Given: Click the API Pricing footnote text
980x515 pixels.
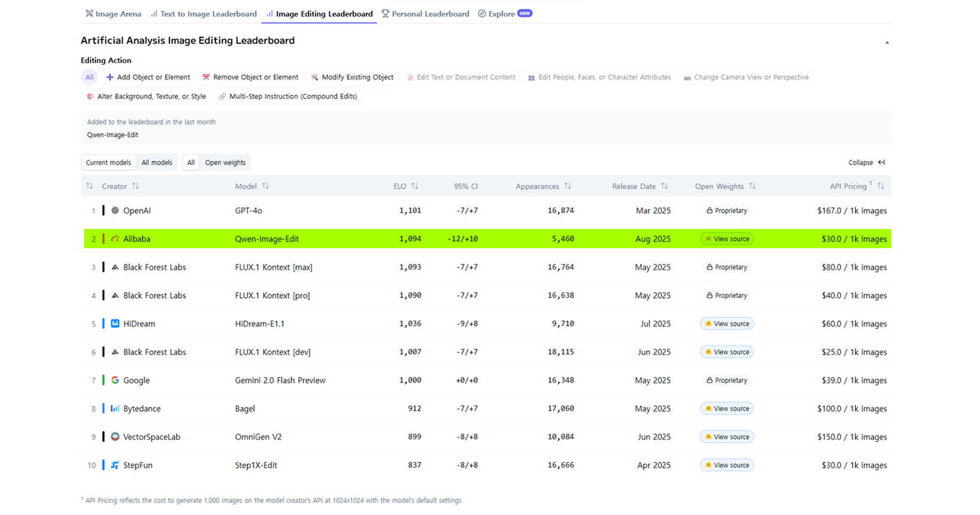Looking at the screenshot, I should pos(271,501).
